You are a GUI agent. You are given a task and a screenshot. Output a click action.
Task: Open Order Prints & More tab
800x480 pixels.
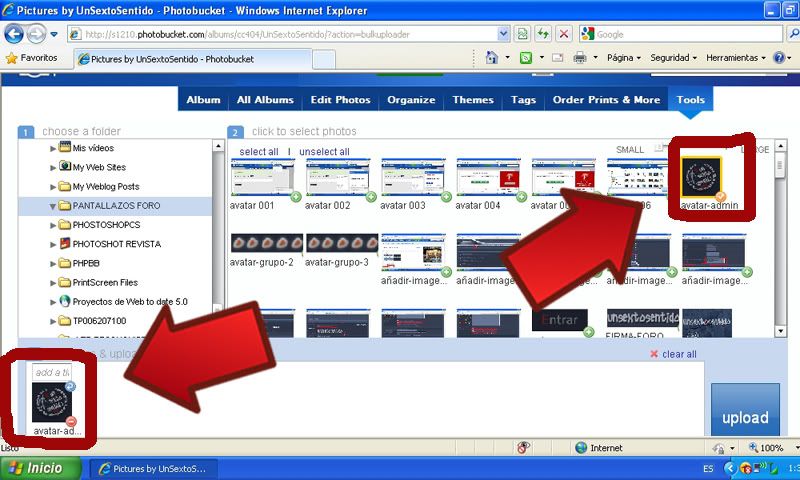point(607,99)
